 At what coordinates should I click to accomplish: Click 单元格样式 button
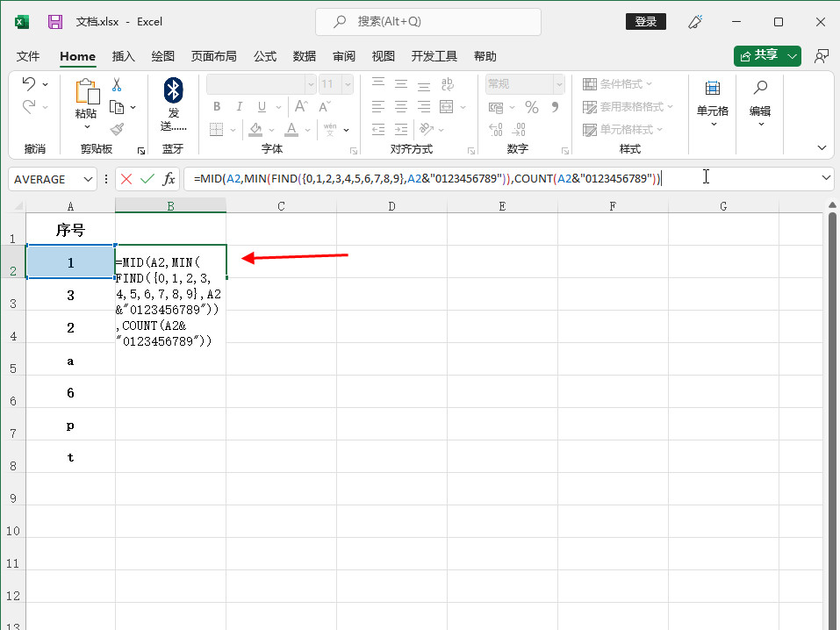(622, 130)
